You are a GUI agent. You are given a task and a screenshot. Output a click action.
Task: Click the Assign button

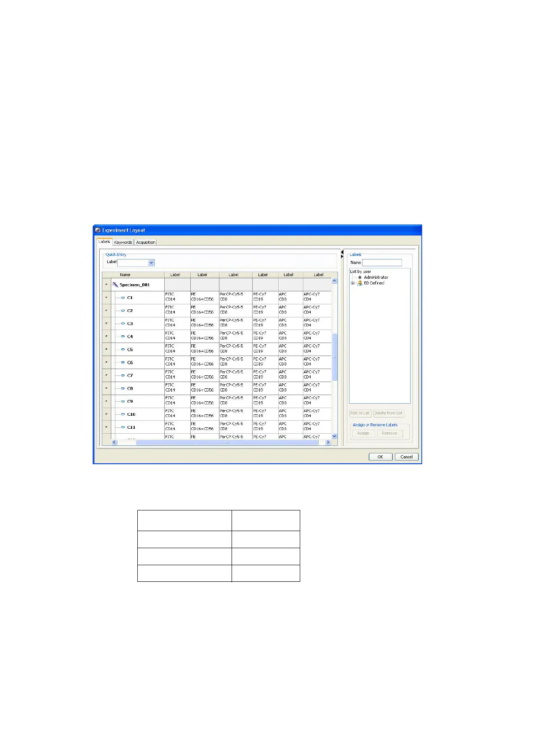pos(363,433)
